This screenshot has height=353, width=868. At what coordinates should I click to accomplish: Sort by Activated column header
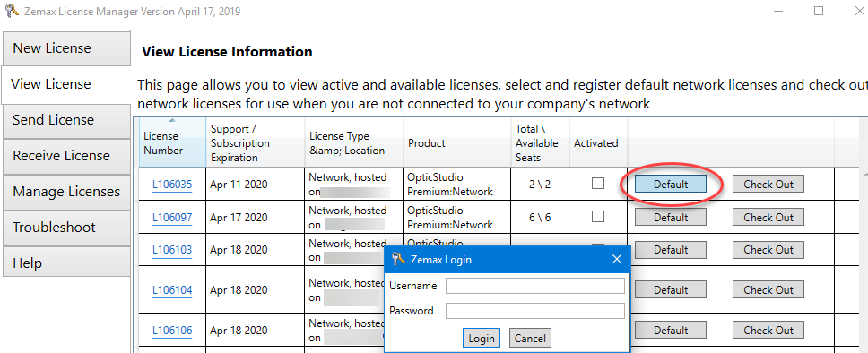(598, 142)
